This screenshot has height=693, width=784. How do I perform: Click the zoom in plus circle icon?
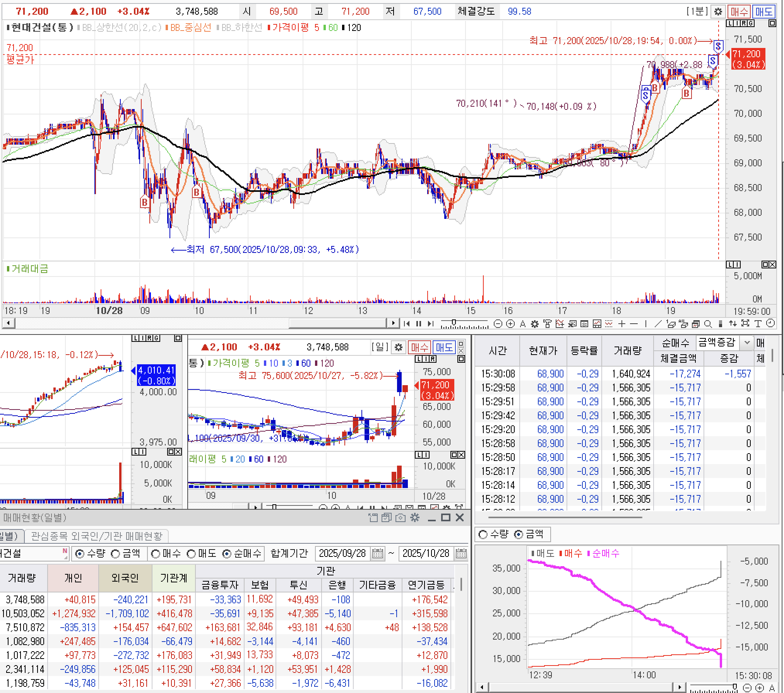point(510,324)
